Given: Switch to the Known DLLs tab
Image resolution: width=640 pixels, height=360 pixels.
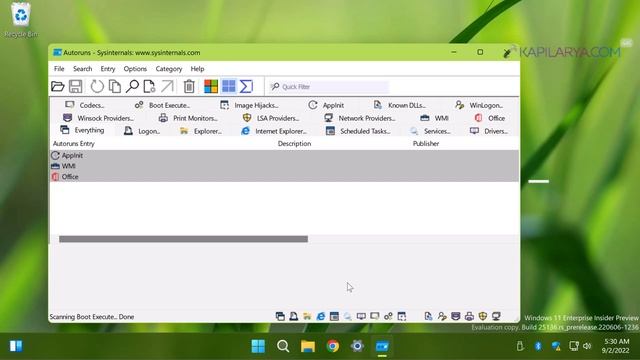Looking at the screenshot, I should 400,105.
